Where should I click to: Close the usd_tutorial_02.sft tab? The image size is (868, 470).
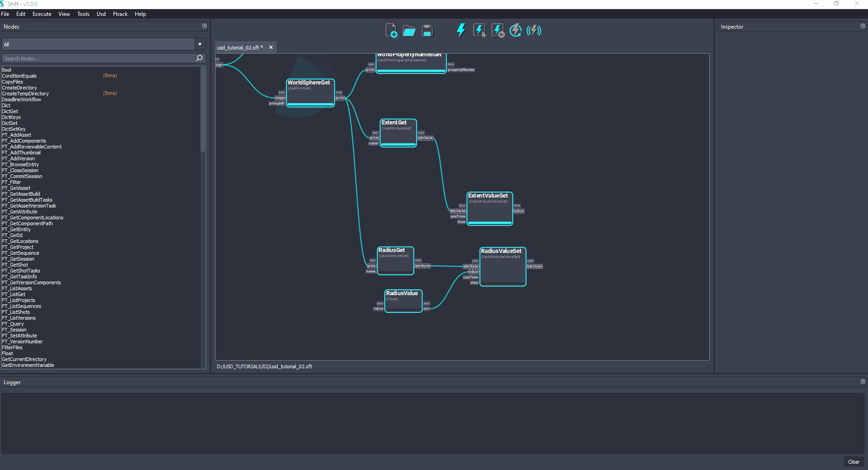click(x=270, y=47)
